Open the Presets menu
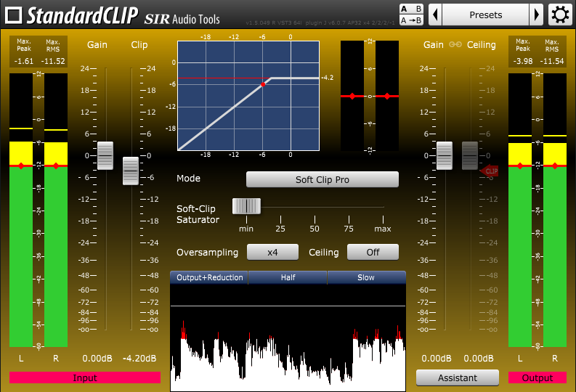576x392 pixels. 486,15
